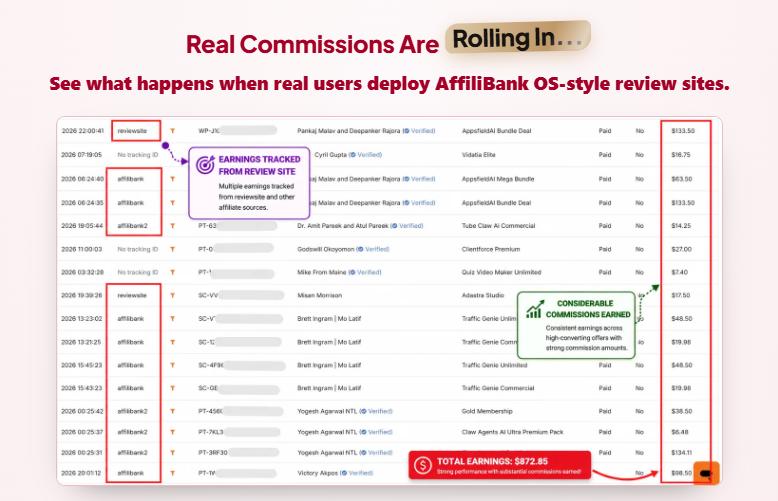This screenshot has width=778, height=501.
Task: Click the amount $38.50
Action: (682, 411)
